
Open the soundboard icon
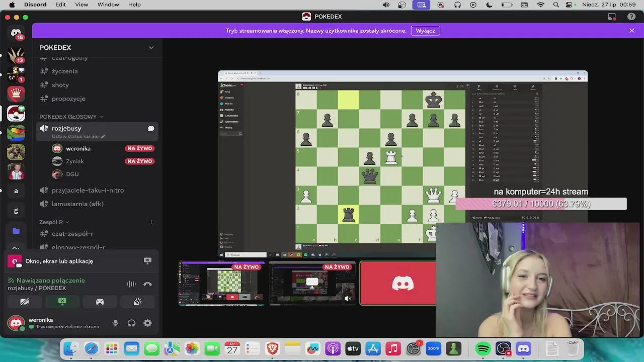click(137, 302)
